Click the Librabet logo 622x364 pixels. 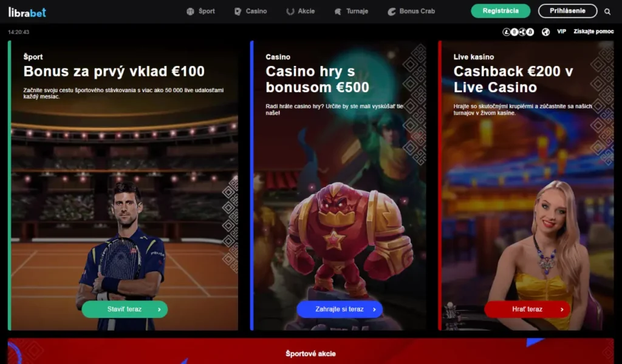[x=27, y=12]
